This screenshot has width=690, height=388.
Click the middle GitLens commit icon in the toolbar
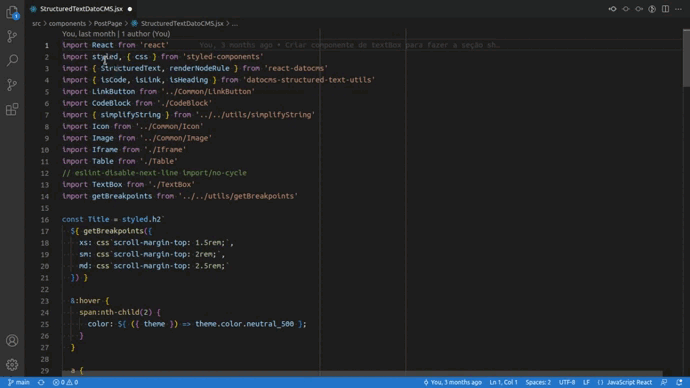pos(625,9)
